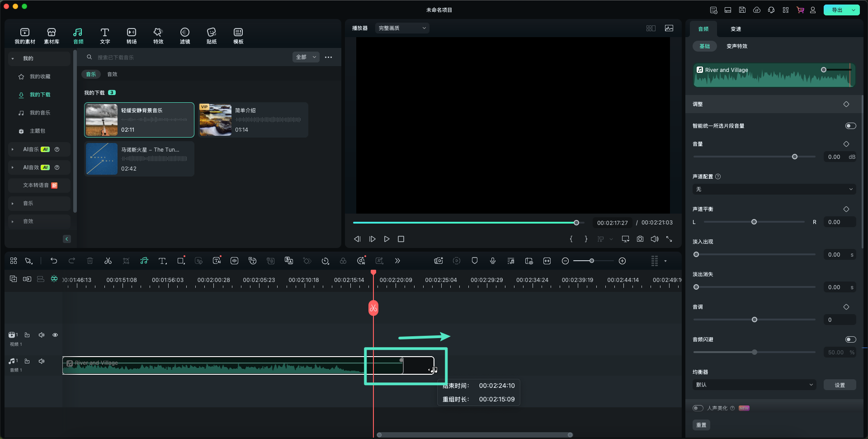The image size is (868, 439).
Task: Toggle 智能统一所选片段音量 switch
Action: [x=850, y=126]
